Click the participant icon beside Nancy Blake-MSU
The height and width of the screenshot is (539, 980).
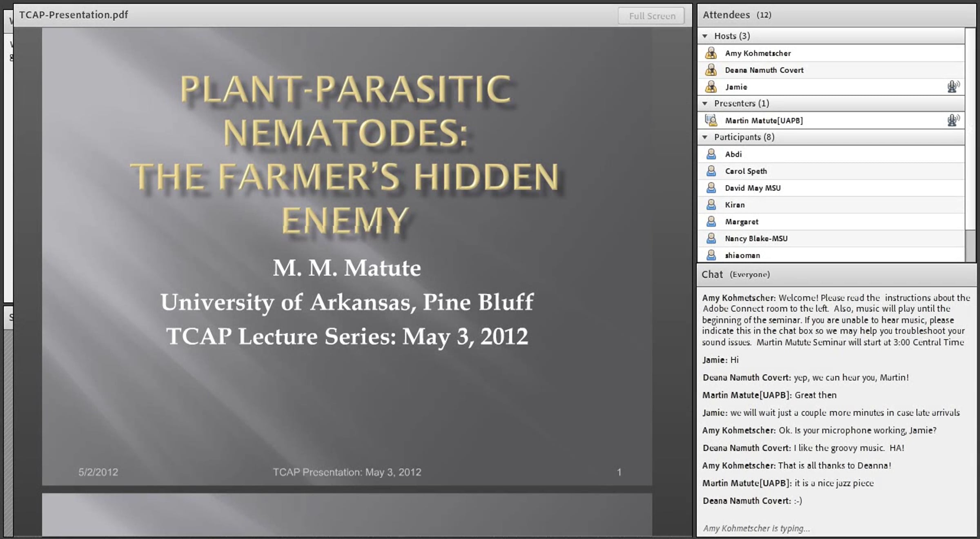click(x=711, y=238)
